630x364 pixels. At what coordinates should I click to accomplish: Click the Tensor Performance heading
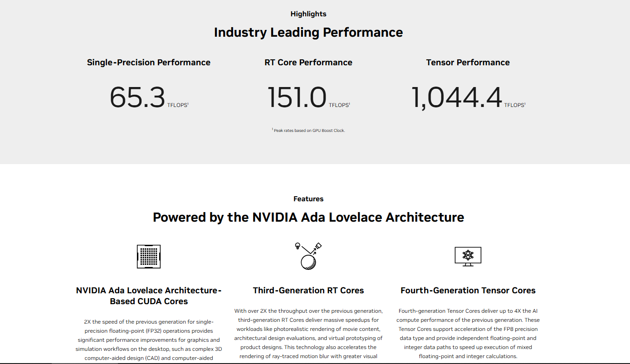click(468, 63)
